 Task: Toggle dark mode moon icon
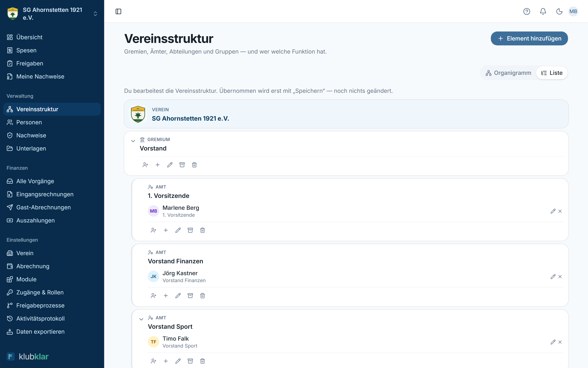(559, 11)
